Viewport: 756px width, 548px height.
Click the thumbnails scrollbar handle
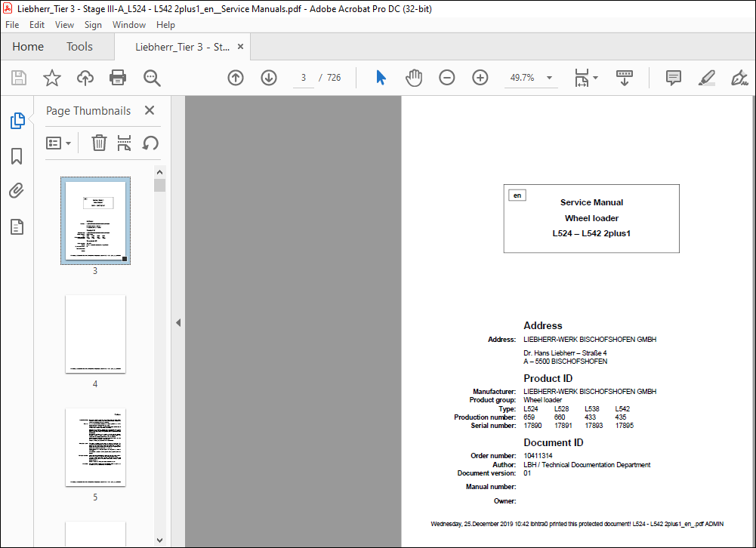point(159,186)
